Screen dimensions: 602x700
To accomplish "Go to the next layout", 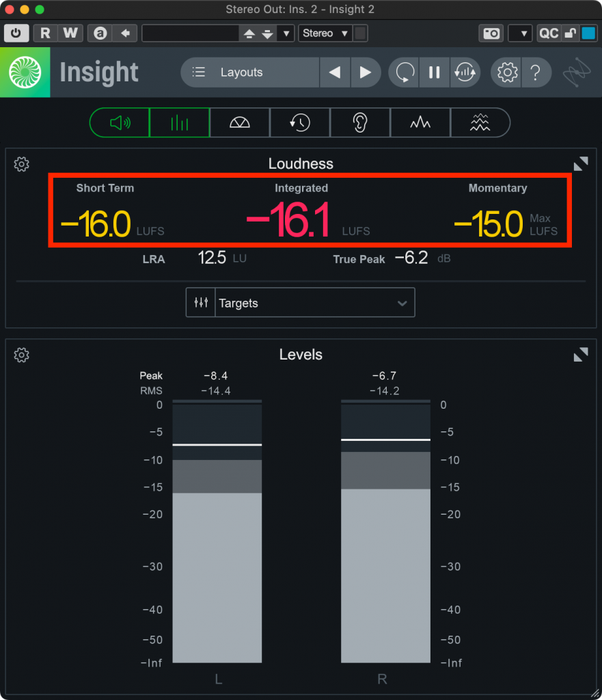I will 366,72.
